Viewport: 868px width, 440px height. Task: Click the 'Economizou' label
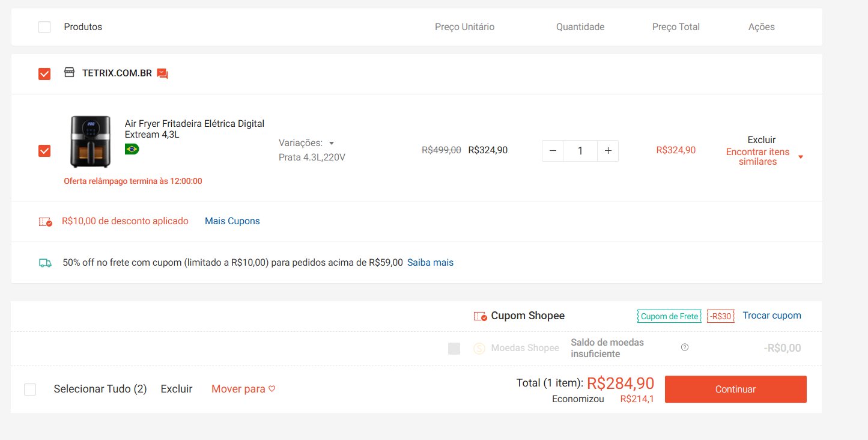pyautogui.click(x=578, y=399)
